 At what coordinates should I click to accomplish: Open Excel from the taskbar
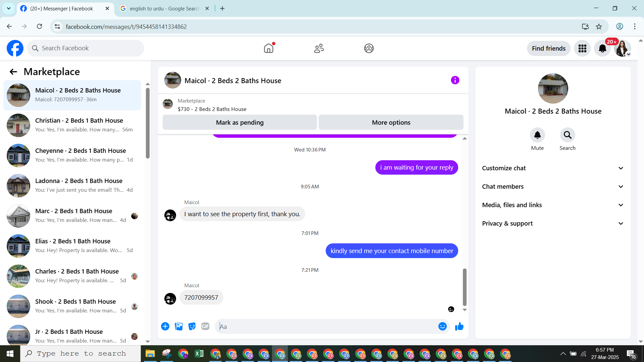(x=199, y=354)
